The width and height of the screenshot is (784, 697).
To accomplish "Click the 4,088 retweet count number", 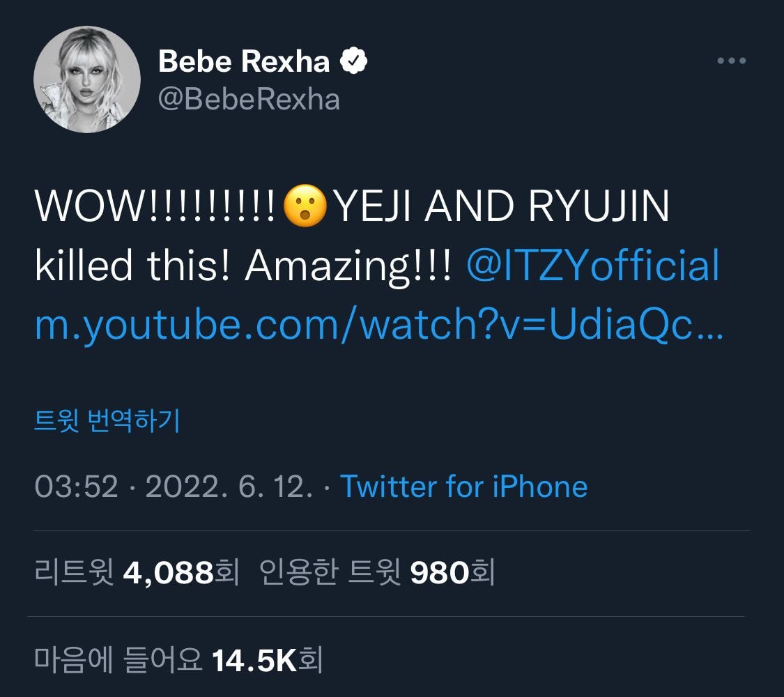I will [167, 573].
